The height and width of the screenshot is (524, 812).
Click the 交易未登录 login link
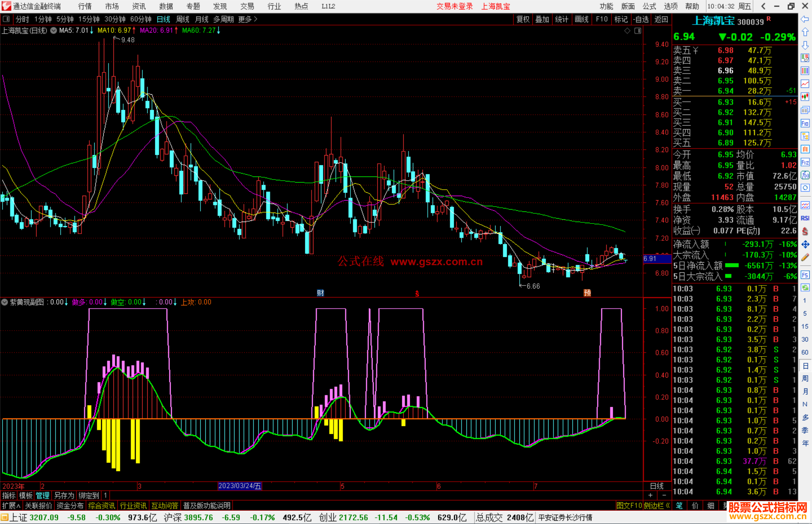pyautogui.click(x=454, y=6)
